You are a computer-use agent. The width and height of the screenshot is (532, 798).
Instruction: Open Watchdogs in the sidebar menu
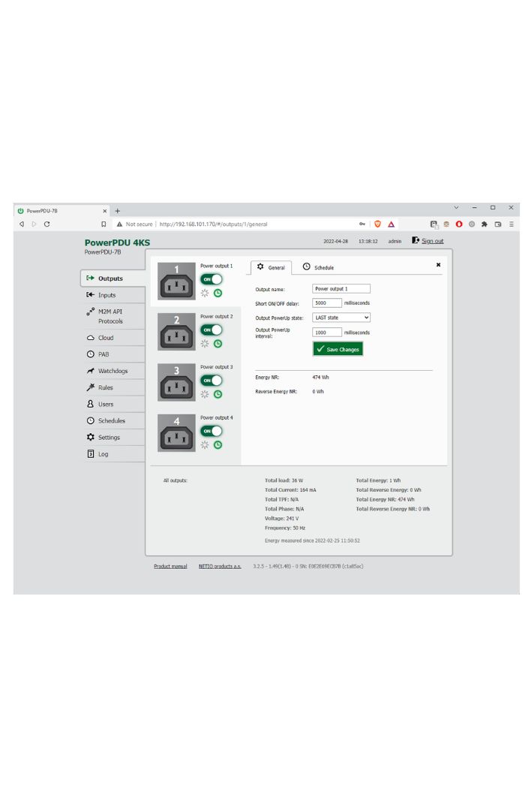click(113, 371)
